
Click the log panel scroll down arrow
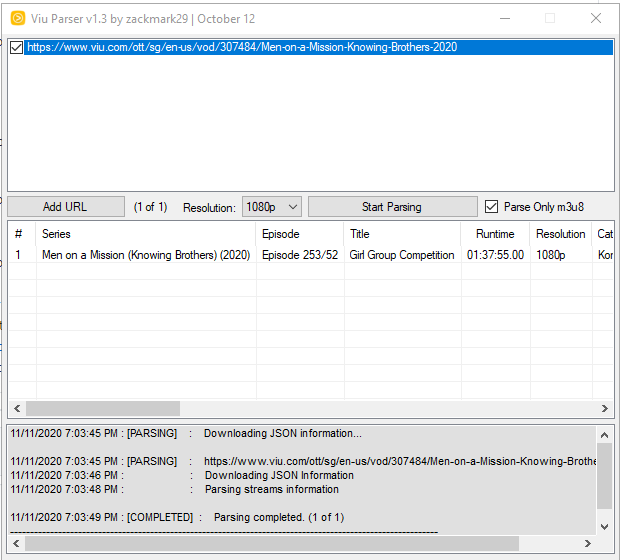(604, 527)
